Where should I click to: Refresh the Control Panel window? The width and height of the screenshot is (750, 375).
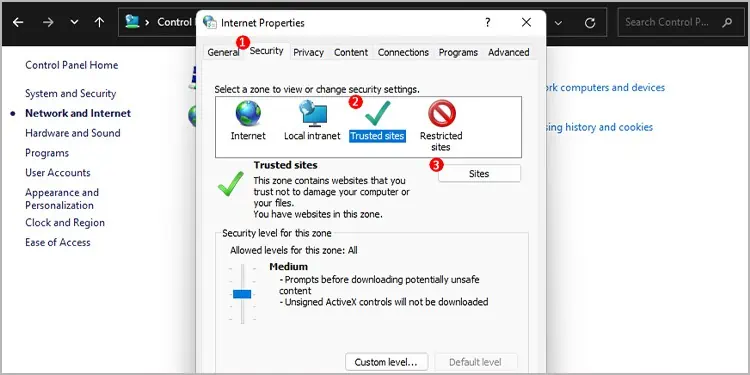[590, 22]
